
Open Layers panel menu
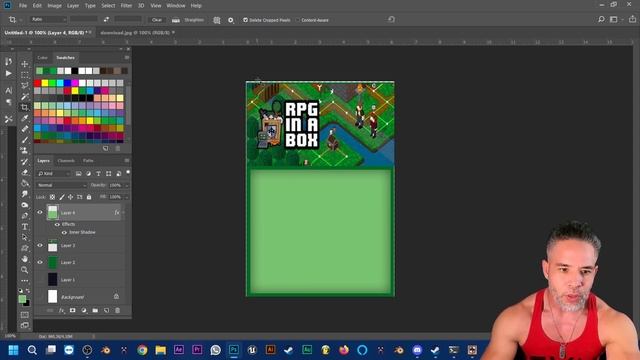[x=127, y=161]
